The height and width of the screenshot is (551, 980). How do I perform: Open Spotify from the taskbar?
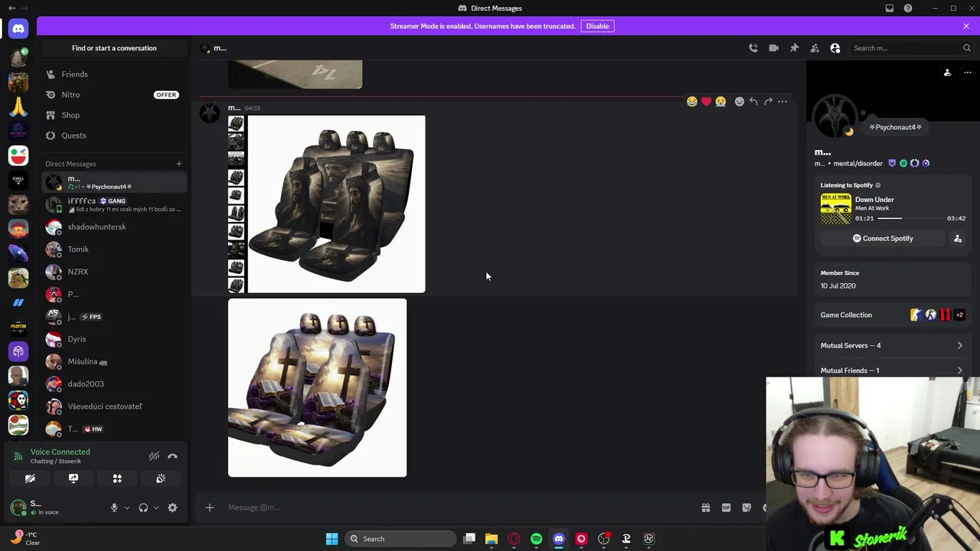(x=536, y=539)
